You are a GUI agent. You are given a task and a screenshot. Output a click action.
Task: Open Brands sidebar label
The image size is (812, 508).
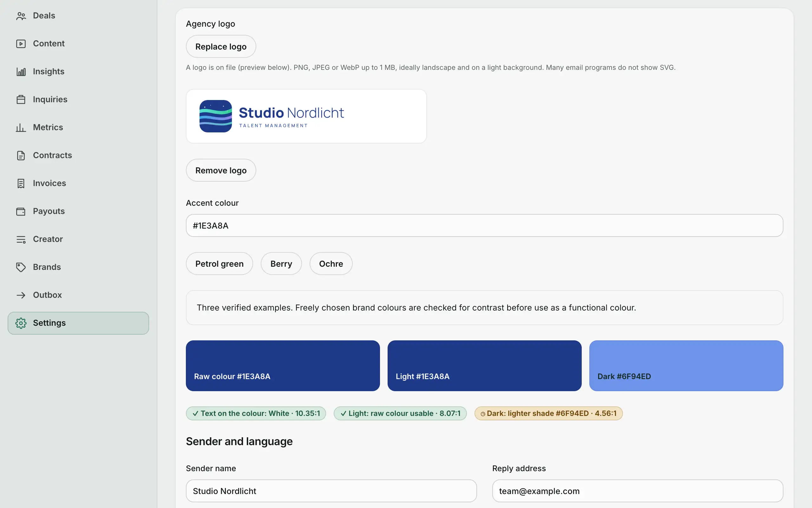[47, 267]
